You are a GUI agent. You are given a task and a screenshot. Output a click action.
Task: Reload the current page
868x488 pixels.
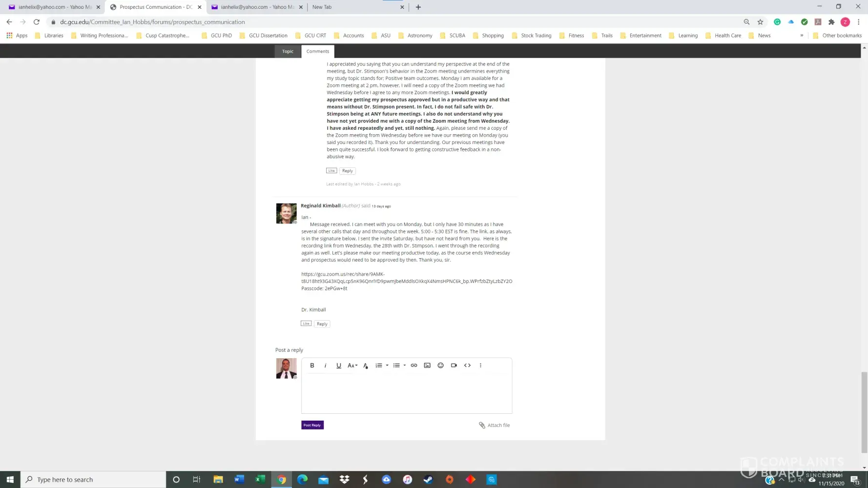(x=37, y=22)
